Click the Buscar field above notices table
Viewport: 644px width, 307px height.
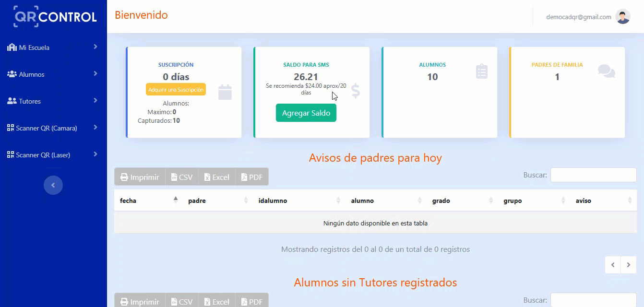593,175
